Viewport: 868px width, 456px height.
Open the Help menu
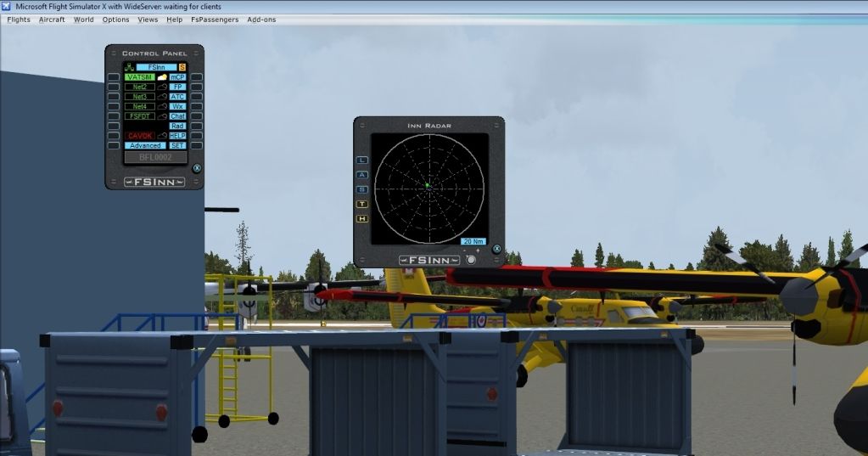(x=175, y=20)
